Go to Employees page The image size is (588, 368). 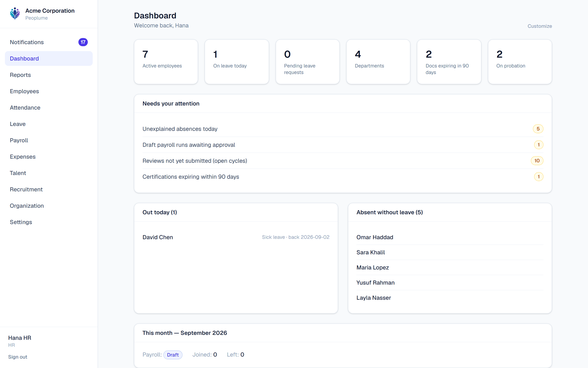[x=49, y=91]
